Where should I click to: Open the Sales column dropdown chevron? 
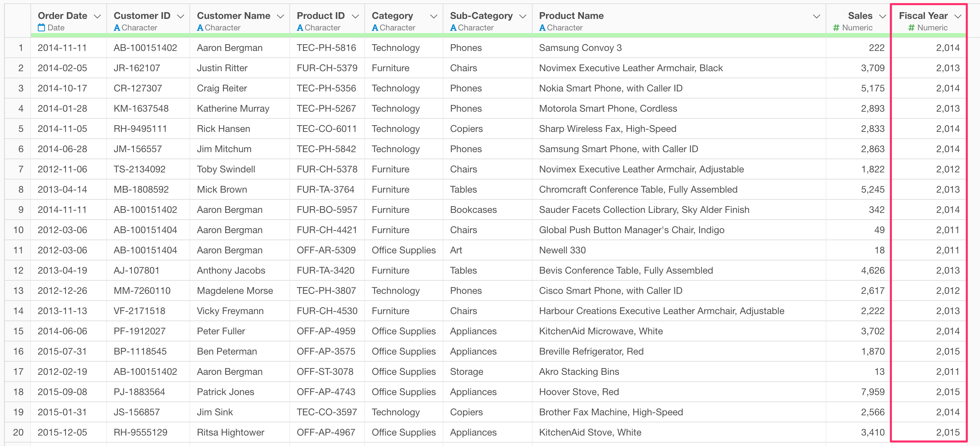[883, 16]
